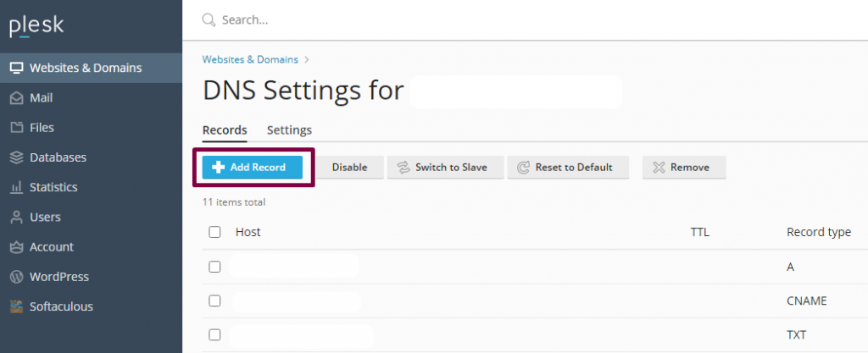Click the Websites & Domains monitor icon
The height and width of the screenshot is (353, 868).
point(16,68)
